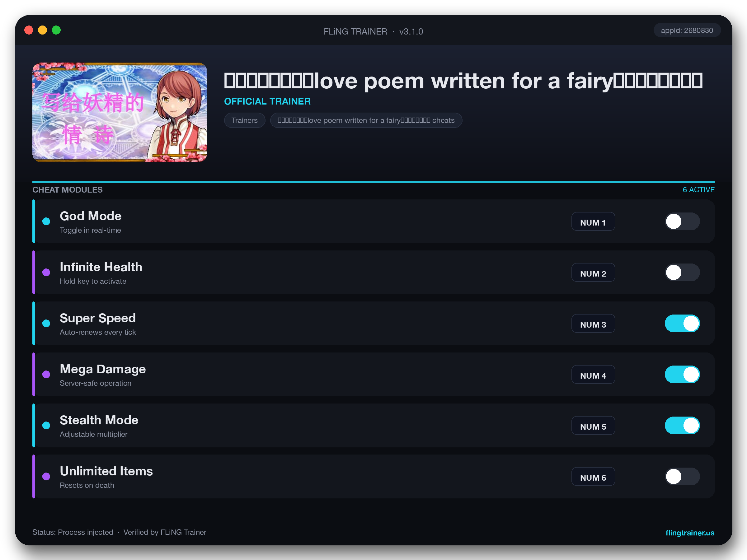Click the CHEAT MODULES heading
The width and height of the screenshot is (747, 560).
(68, 190)
